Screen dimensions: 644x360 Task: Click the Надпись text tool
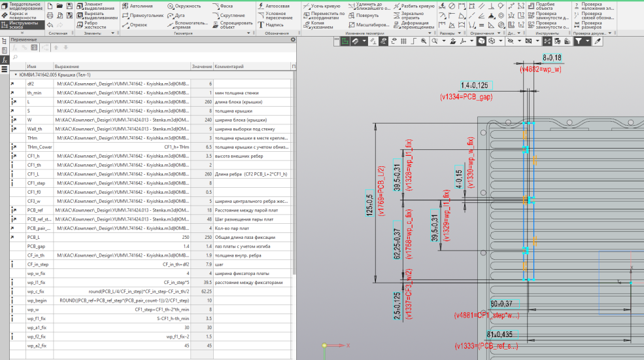pyautogui.click(x=270, y=24)
